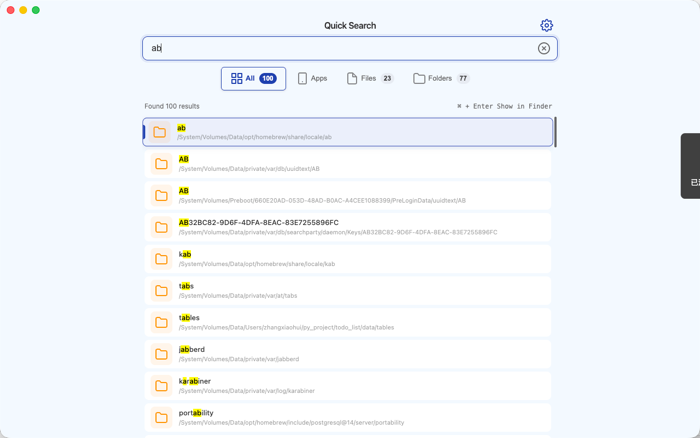Select the 'tables' folder result
The height and width of the screenshot is (438, 700).
point(348,322)
